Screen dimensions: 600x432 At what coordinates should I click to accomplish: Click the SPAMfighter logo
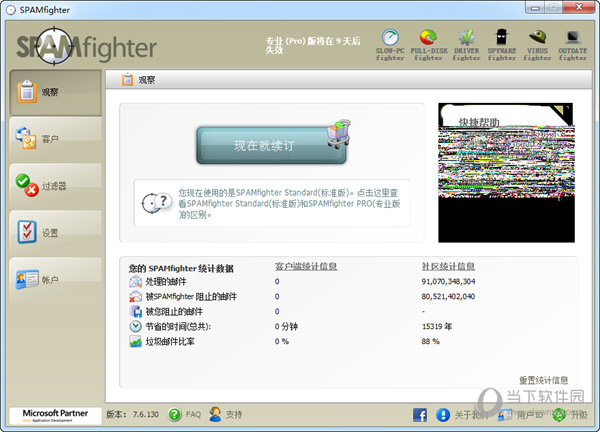[x=86, y=46]
